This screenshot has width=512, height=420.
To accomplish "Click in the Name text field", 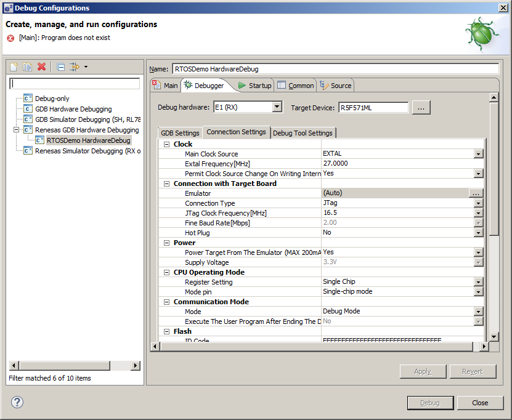I will [335, 69].
